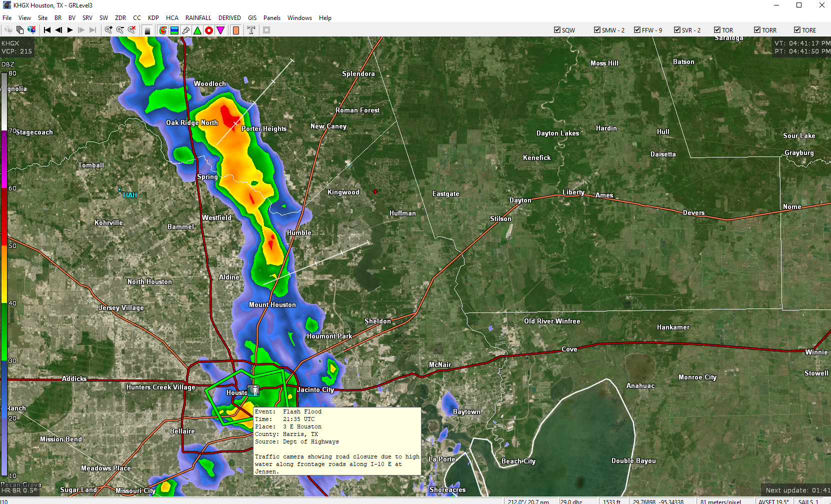831x504 pixels.
Task: Play the radar animation loop
Action: (x=70, y=30)
